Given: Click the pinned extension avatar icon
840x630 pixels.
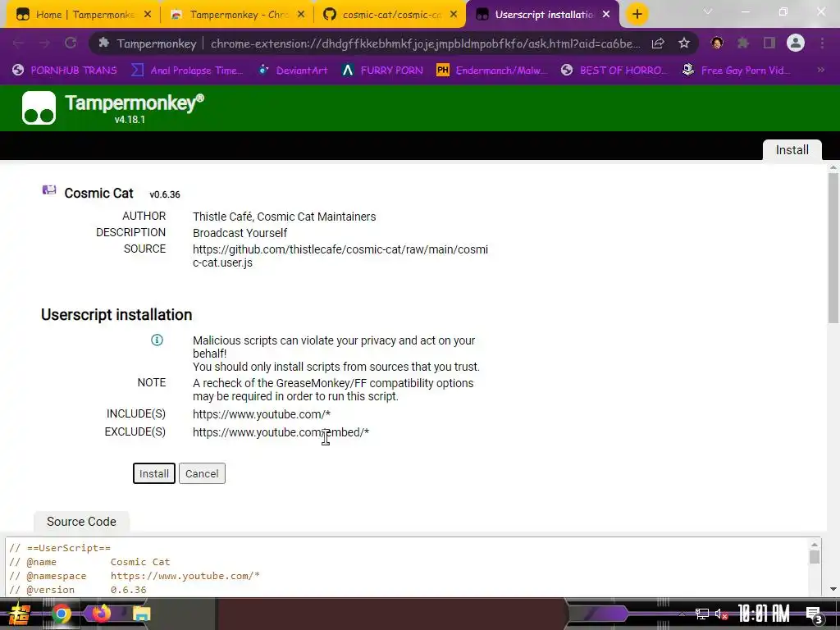Looking at the screenshot, I should pos(717,43).
